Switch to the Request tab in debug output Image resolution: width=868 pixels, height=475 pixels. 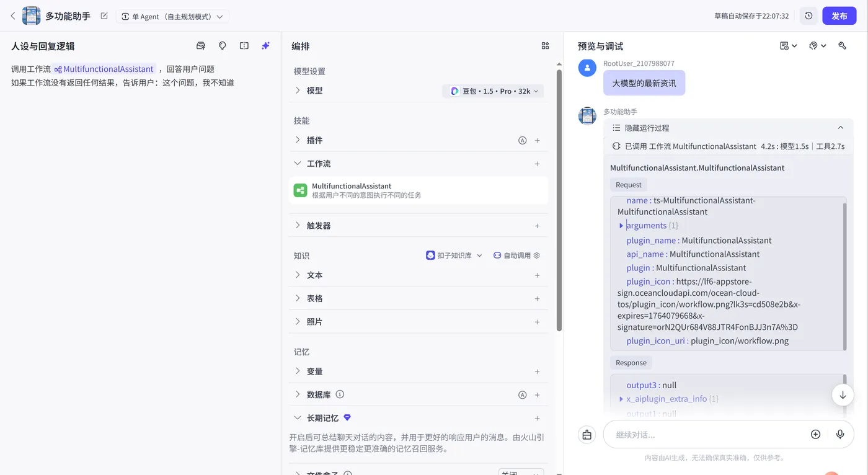coord(628,184)
